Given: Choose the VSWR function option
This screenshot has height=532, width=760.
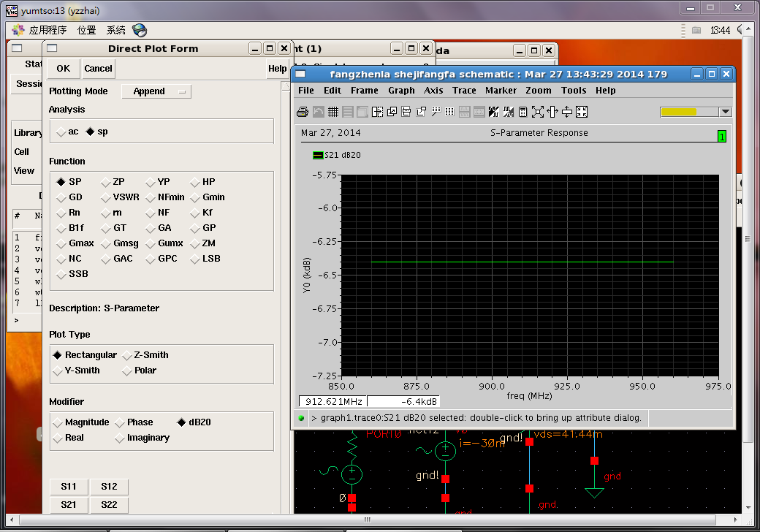Looking at the screenshot, I should tap(105, 197).
